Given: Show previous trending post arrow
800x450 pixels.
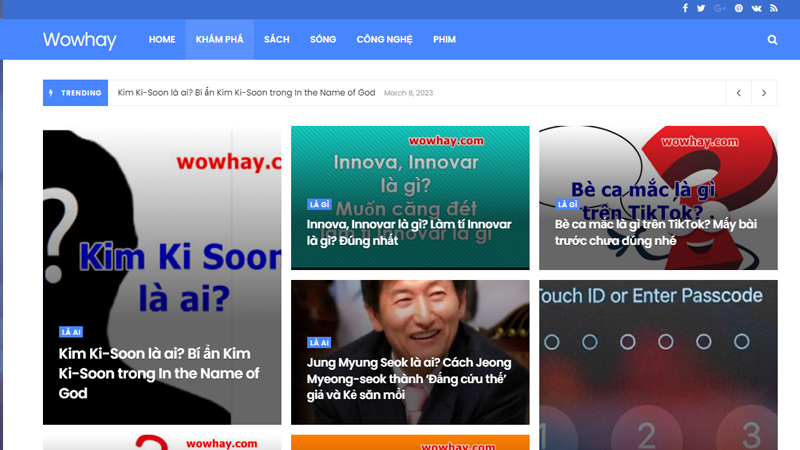Looking at the screenshot, I should pos(738,93).
